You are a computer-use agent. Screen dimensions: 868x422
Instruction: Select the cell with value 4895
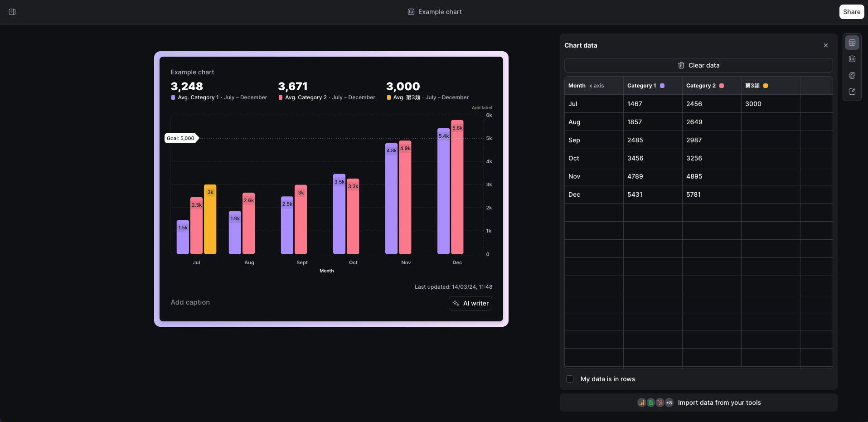[712, 176]
